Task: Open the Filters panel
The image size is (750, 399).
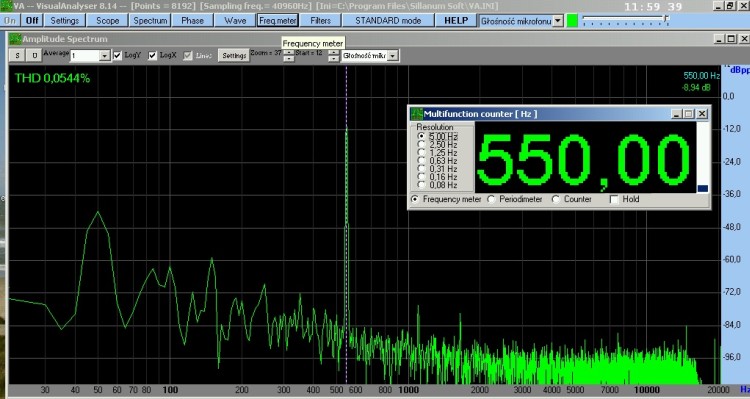Action: coord(320,21)
